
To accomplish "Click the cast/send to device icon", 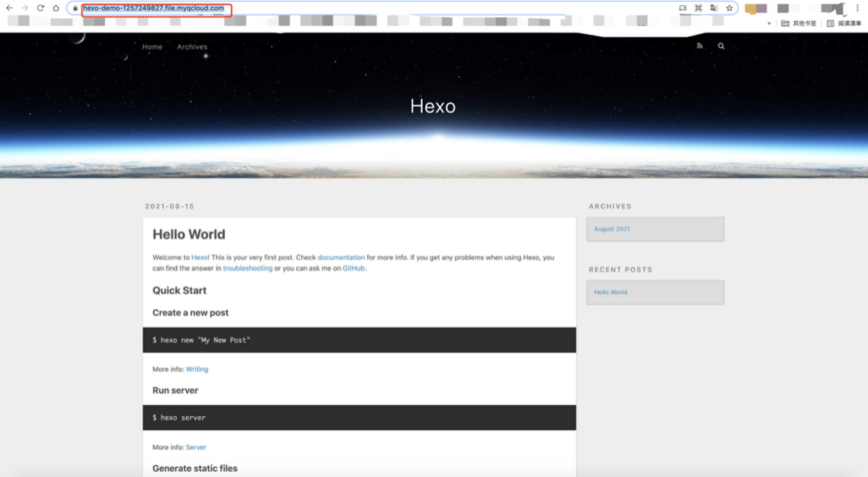I will 683,8.
